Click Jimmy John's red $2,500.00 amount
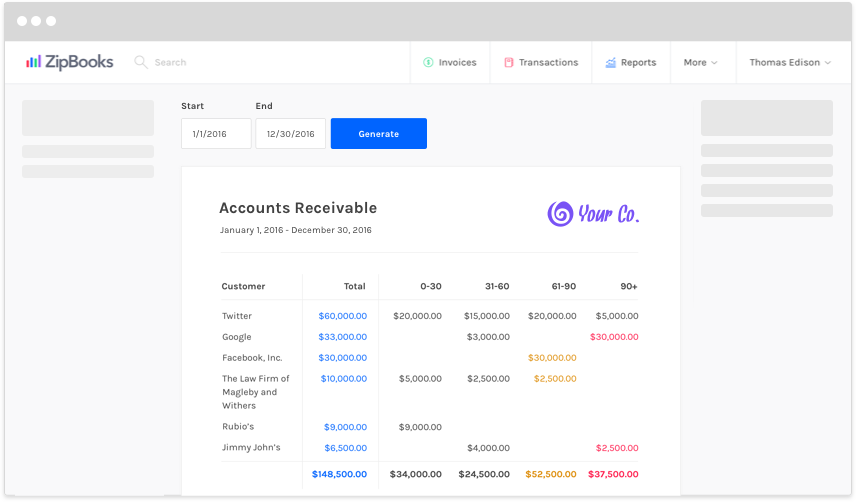This screenshot has width=856, height=502. pyautogui.click(x=617, y=448)
